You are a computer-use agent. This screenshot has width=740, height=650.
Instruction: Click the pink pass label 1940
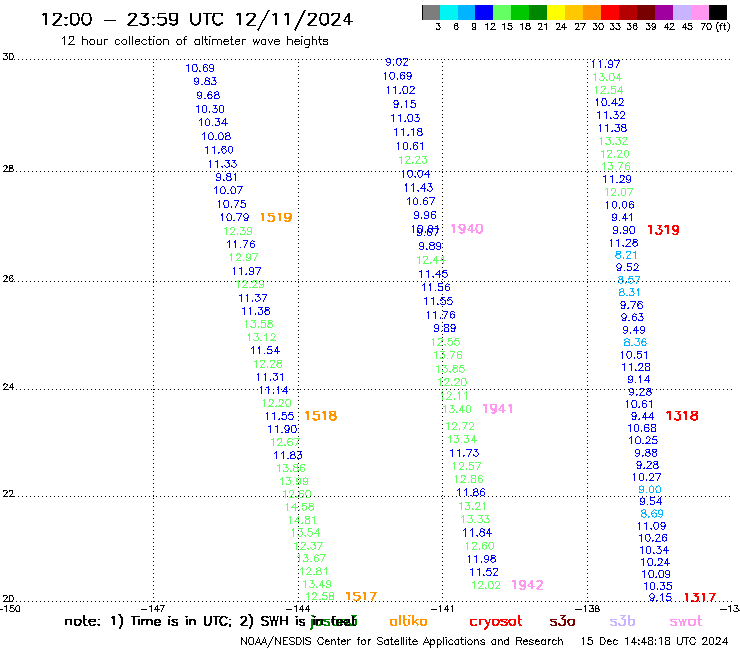(467, 229)
